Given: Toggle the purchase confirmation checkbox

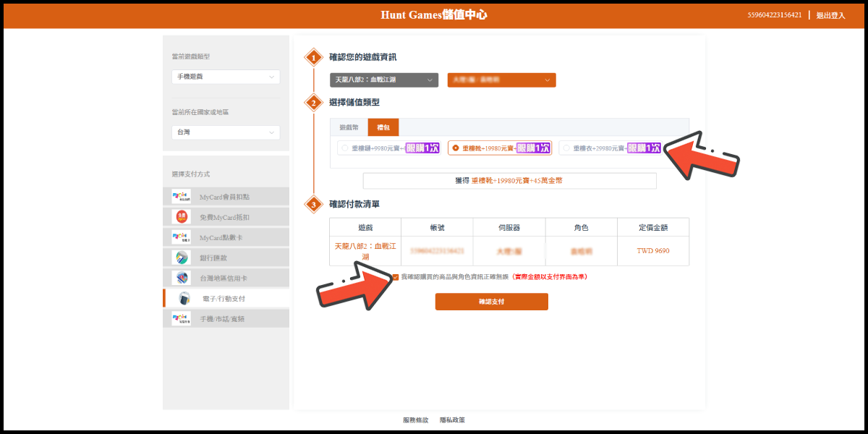Looking at the screenshot, I should click(395, 276).
